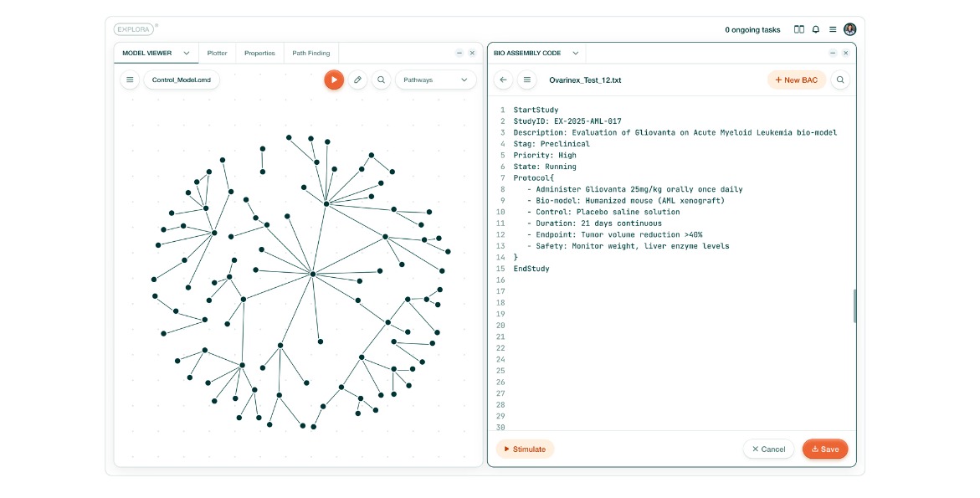The height and width of the screenshot is (498, 980).
Task: Switch to the Plotter tab
Action: tap(217, 53)
